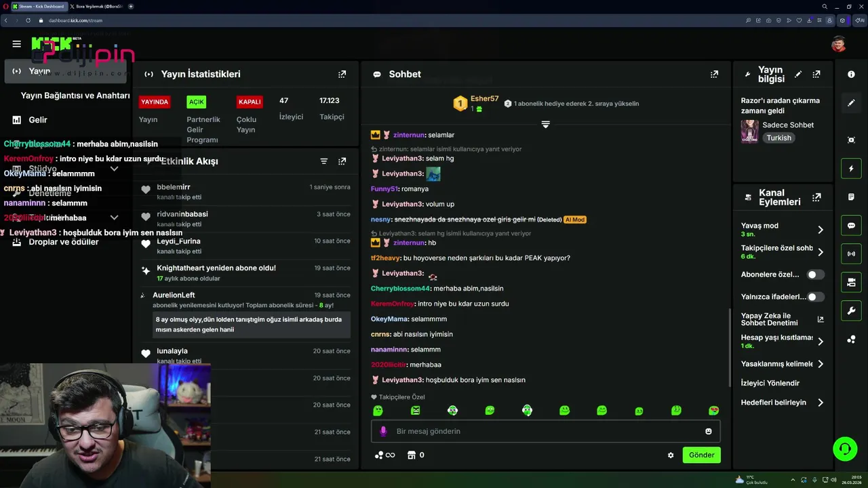Click the shop icon below message box
This screenshot has width=868, height=488.
coord(411,455)
